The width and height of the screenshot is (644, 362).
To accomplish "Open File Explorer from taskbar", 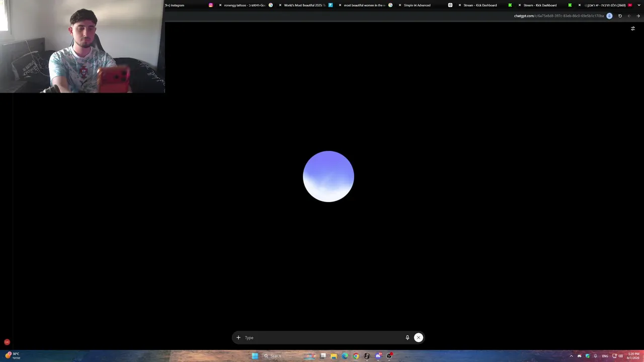I will click(x=334, y=356).
